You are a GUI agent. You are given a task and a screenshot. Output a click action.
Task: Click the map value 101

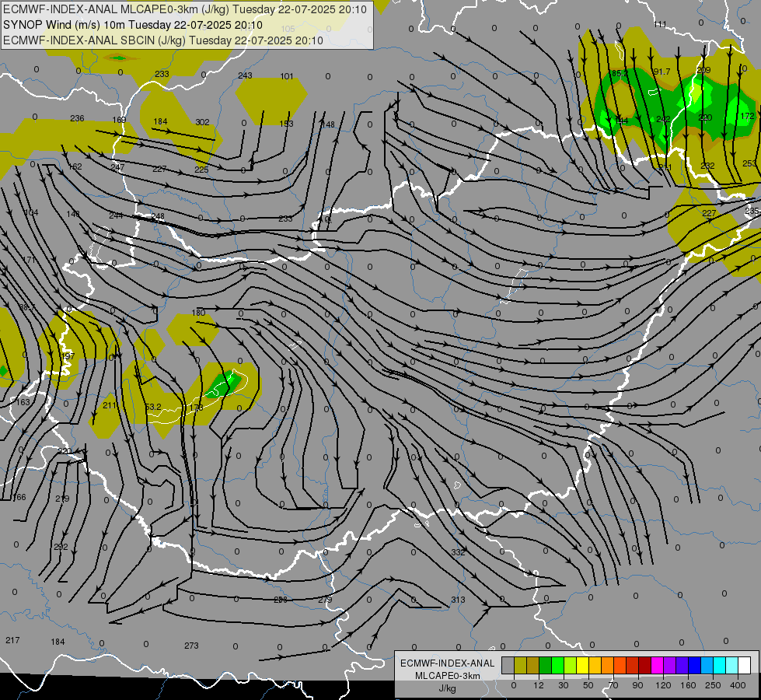tap(287, 76)
